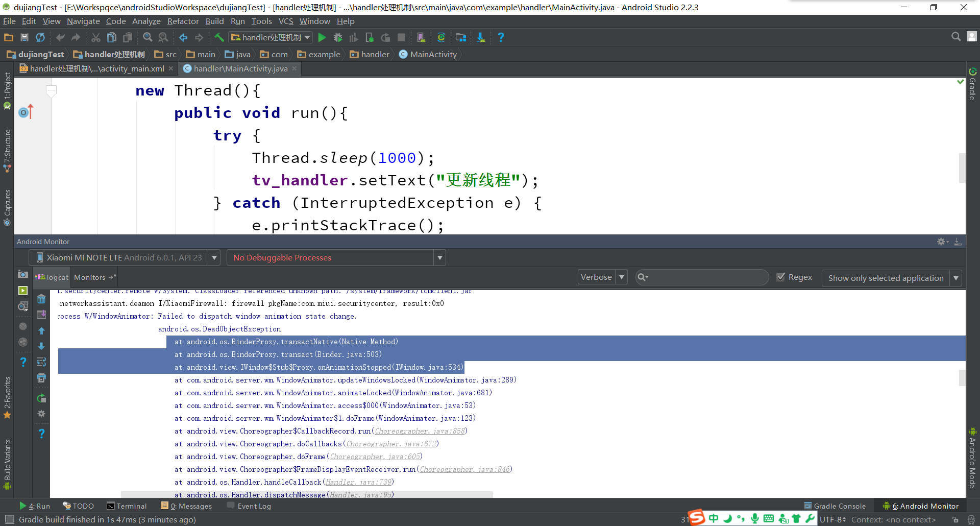980x526 pixels.
Task: Toggle the 1: Project tool window
Action: point(7,91)
